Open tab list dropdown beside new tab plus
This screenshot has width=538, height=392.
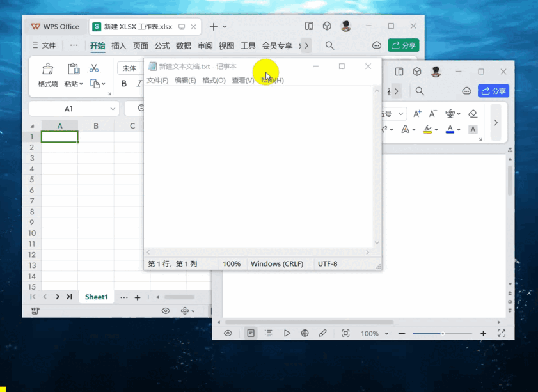tap(225, 26)
